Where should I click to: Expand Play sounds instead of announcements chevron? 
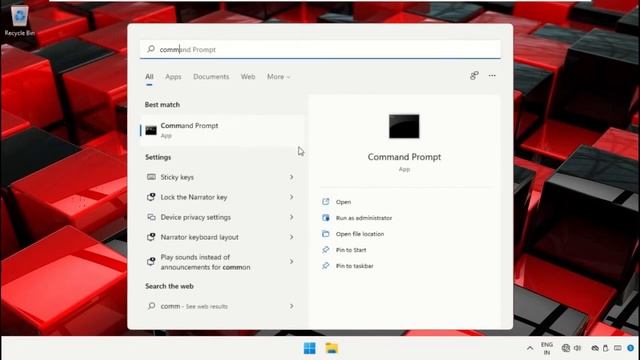[x=291, y=261]
